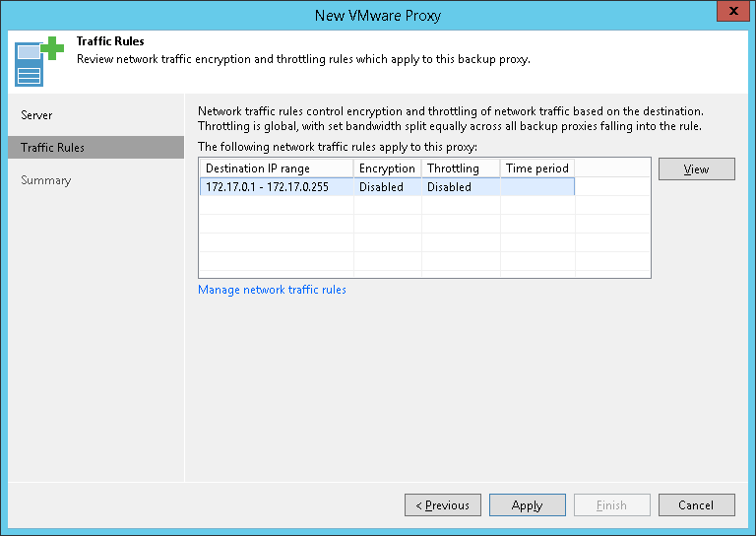Click the Finish button
Screen dimensions: 756x536
(x=611, y=505)
